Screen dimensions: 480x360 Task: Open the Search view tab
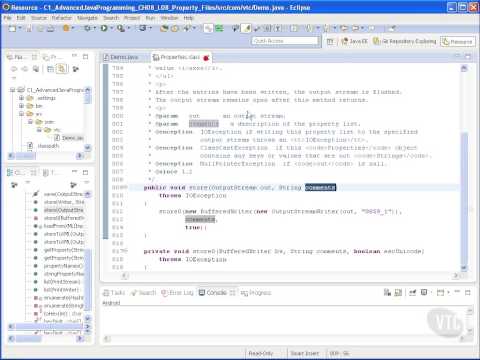[x=143, y=293]
